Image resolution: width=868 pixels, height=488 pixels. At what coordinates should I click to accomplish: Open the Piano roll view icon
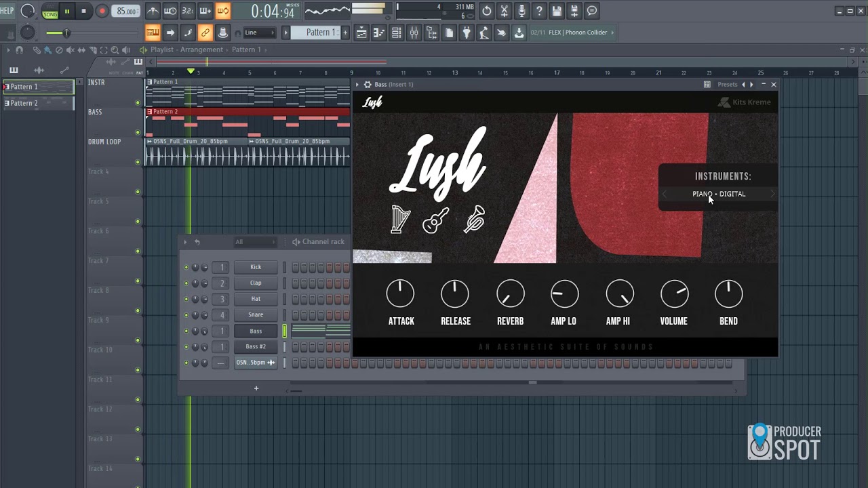click(x=379, y=33)
